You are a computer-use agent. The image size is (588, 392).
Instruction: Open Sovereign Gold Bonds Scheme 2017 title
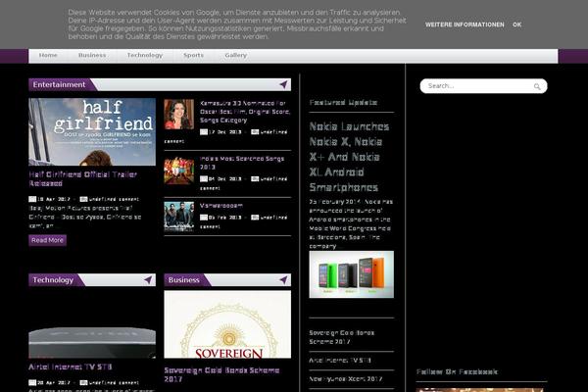pos(221,374)
